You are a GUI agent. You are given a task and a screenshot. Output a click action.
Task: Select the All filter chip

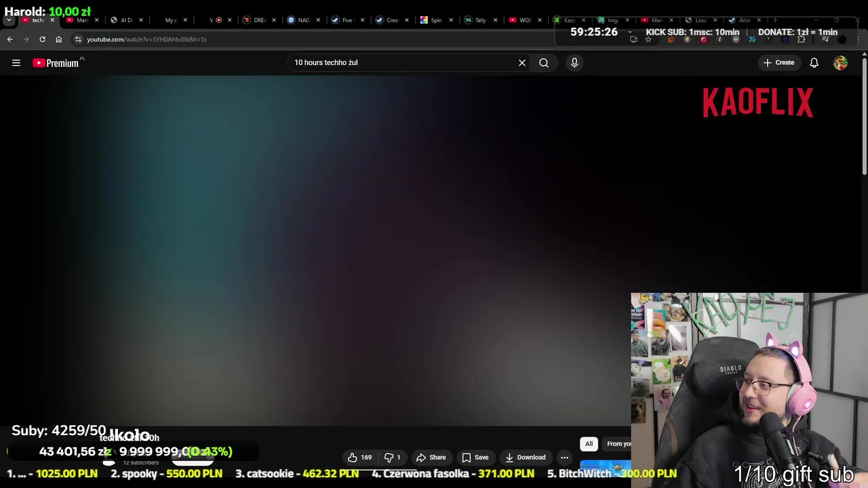tap(589, 444)
